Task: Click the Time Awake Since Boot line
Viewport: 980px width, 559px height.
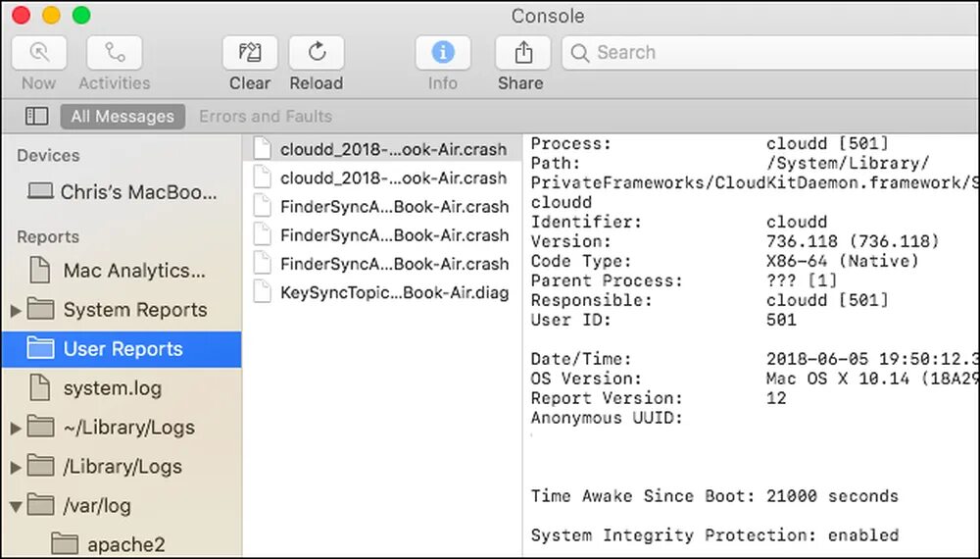Action: 714,496
